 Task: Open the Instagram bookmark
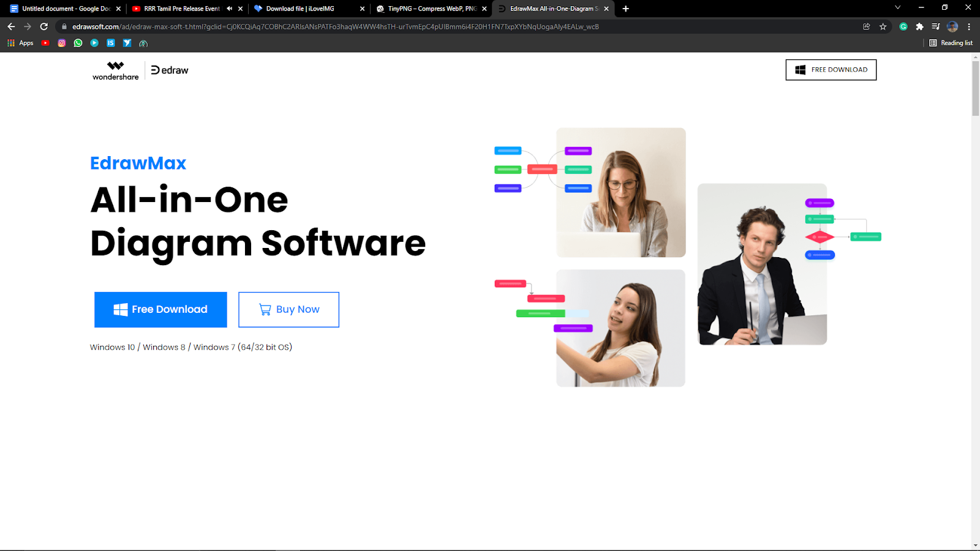tap(62, 43)
